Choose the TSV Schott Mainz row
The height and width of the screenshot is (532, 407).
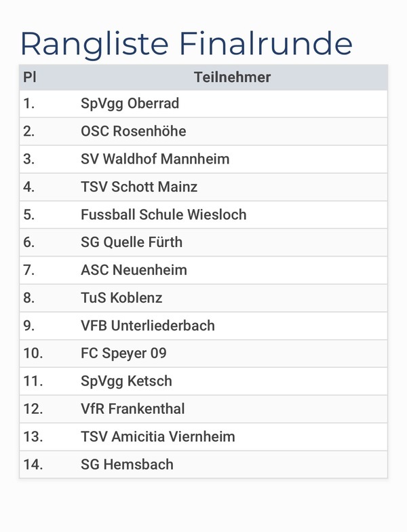[x=139, y=187]
